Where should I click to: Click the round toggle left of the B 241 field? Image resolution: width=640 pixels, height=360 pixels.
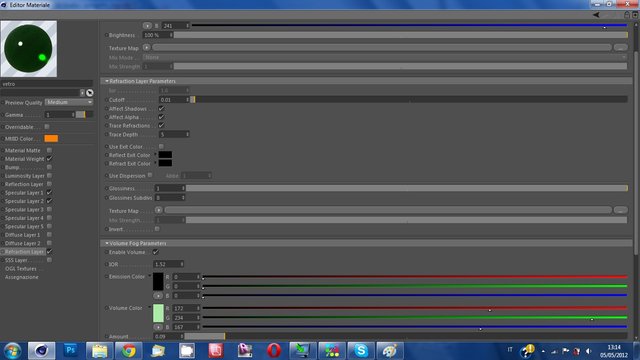(147, 25)
